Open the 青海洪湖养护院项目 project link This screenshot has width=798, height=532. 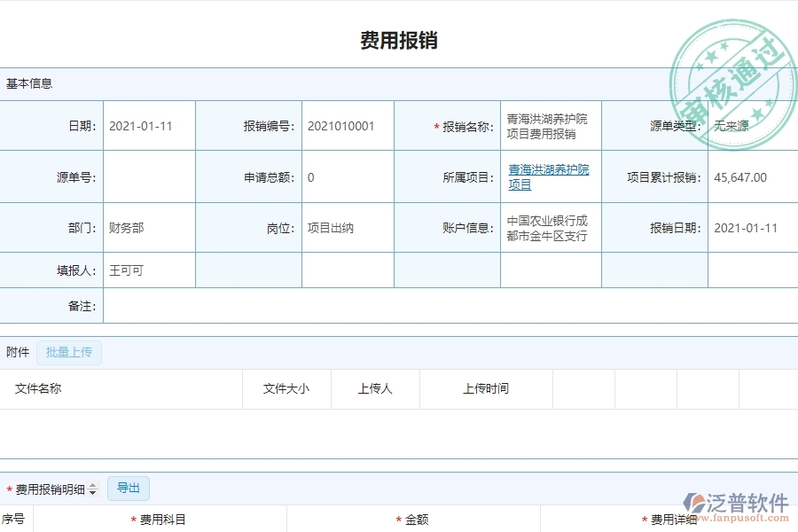point(549,176)
